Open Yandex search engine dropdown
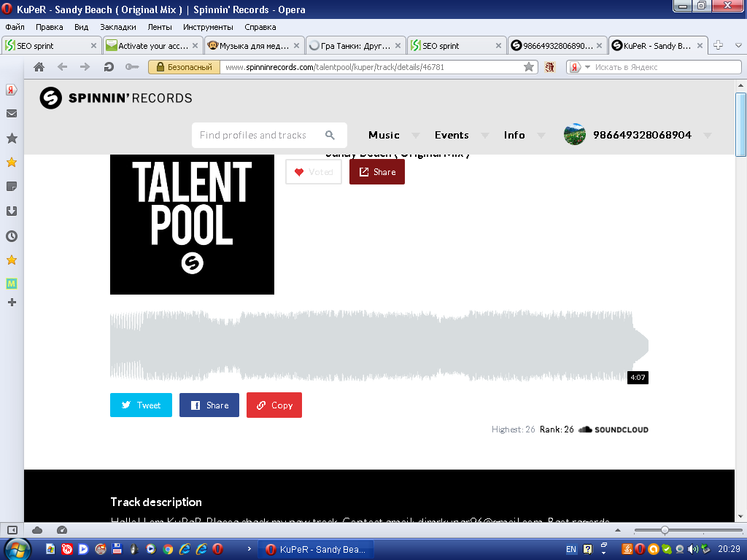 (x=587, y=67)
